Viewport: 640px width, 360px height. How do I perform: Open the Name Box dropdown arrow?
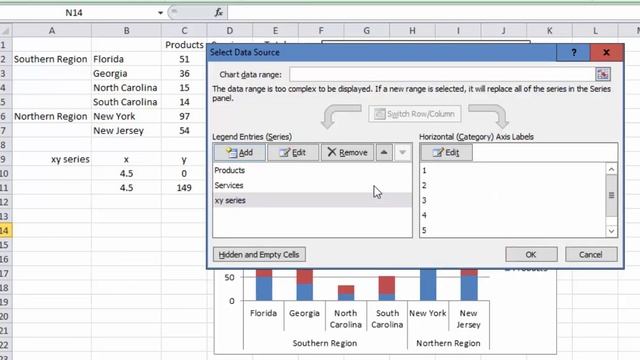pyautogui.click(x=160, y=13)
